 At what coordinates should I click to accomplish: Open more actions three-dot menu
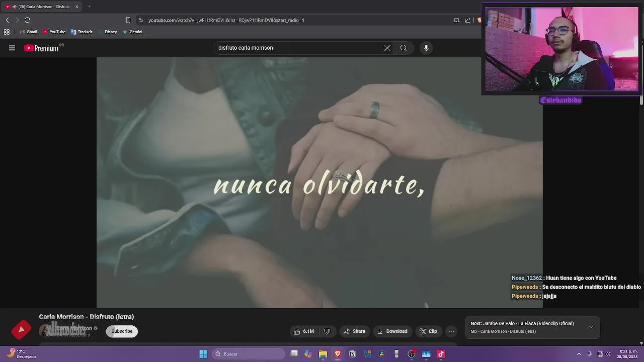(x=451, y=331)
